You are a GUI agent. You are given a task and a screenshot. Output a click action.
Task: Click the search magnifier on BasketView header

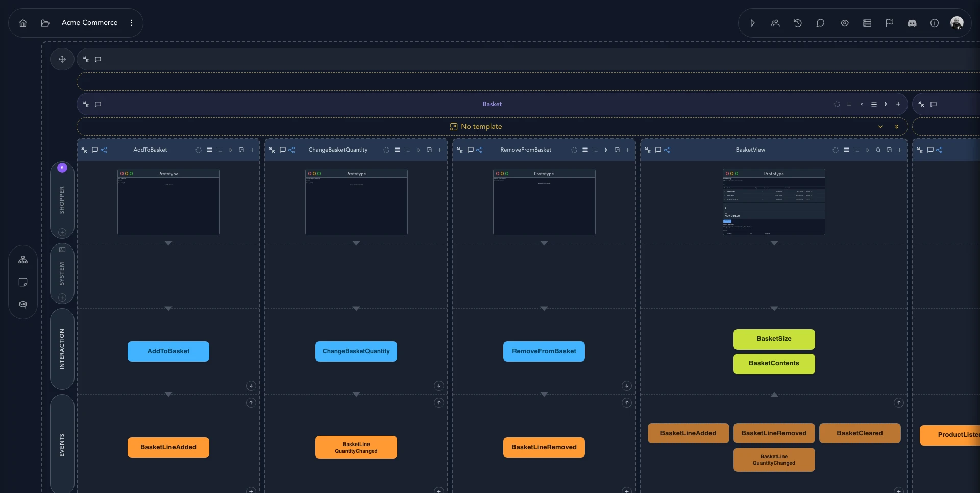[878, 150]
